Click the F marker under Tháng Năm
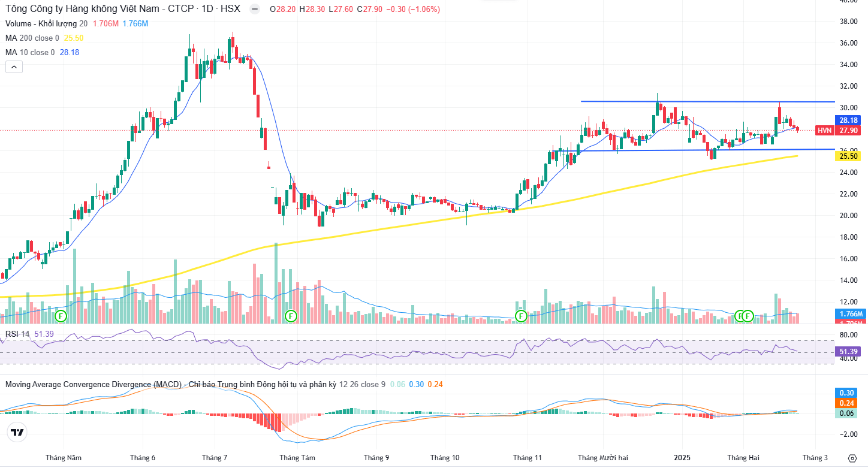868x468 pixels. tap(61, 315)
